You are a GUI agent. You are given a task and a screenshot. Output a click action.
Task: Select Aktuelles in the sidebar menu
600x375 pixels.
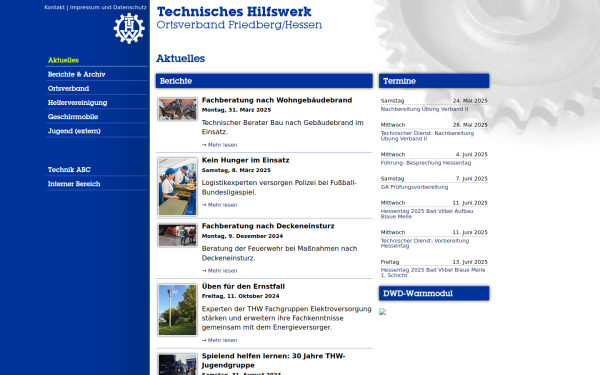tap(63, 60)
